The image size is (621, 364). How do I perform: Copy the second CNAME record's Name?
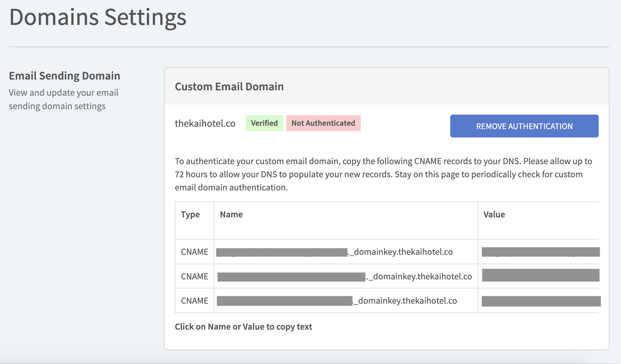coord(344,276)
